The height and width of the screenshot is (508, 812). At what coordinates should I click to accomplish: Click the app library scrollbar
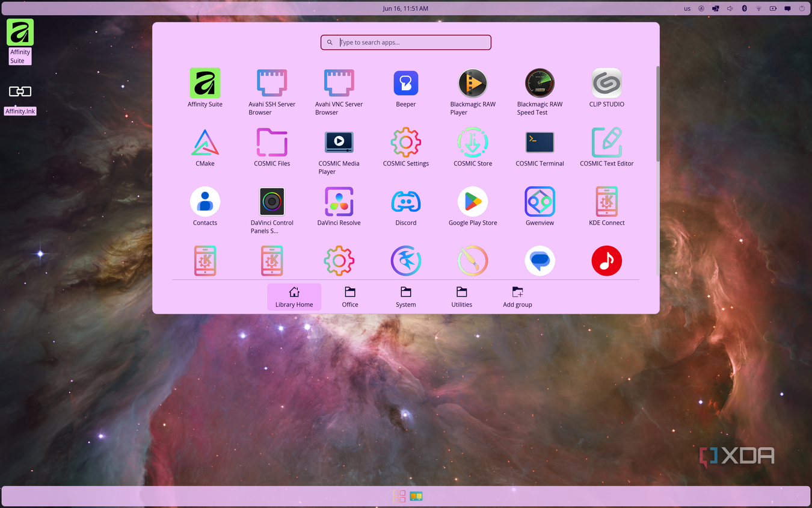click(x=658, y=113)
